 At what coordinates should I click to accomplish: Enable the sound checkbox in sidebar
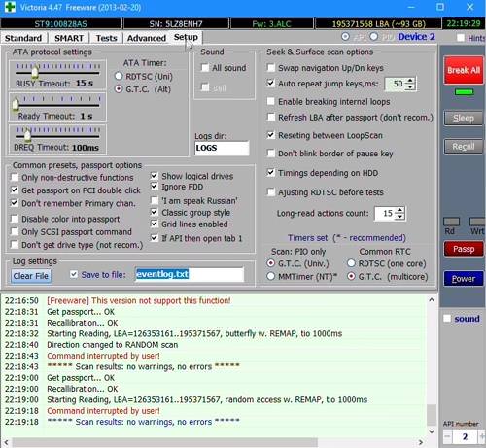(447, 319)
